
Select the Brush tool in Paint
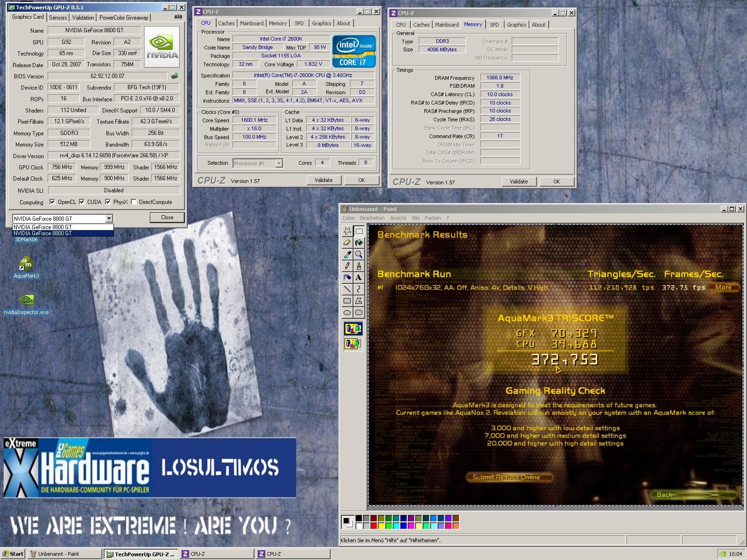(x=359, y=266)
